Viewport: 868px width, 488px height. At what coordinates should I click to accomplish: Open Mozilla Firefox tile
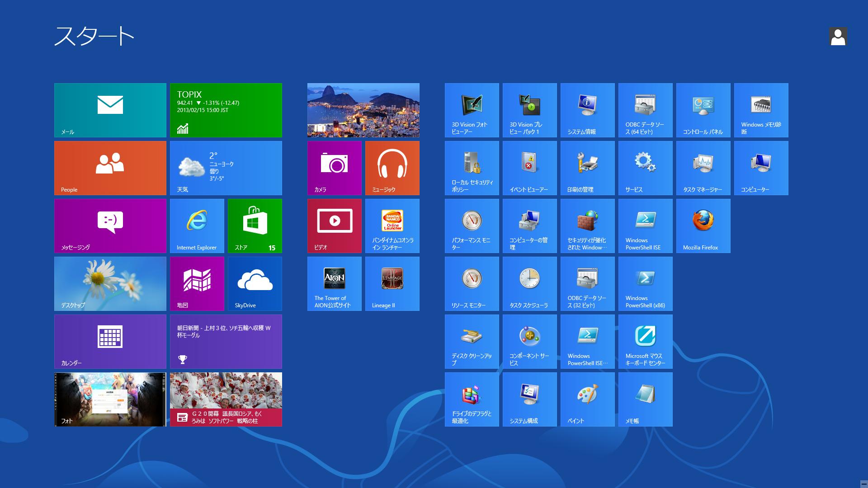pyautogui.click(x=703, y=225)
